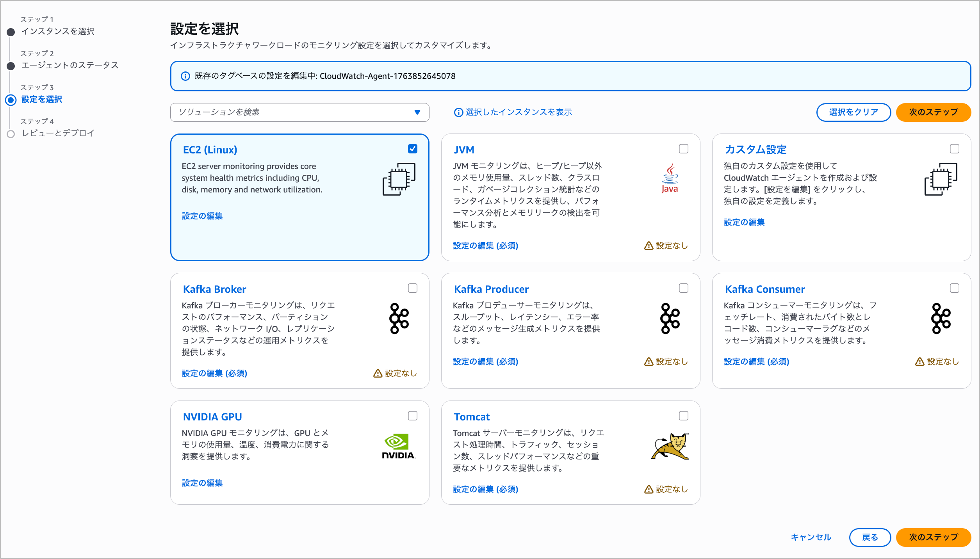Go to ステップ 1 インスタンスを選択
The width and height of the screenshot is (980, 559).
tap(57, 32)
